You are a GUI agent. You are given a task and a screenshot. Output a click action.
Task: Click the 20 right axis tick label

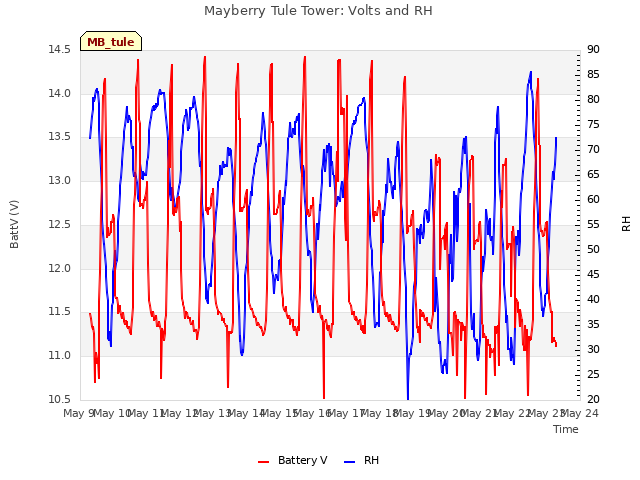click(593, 399)
